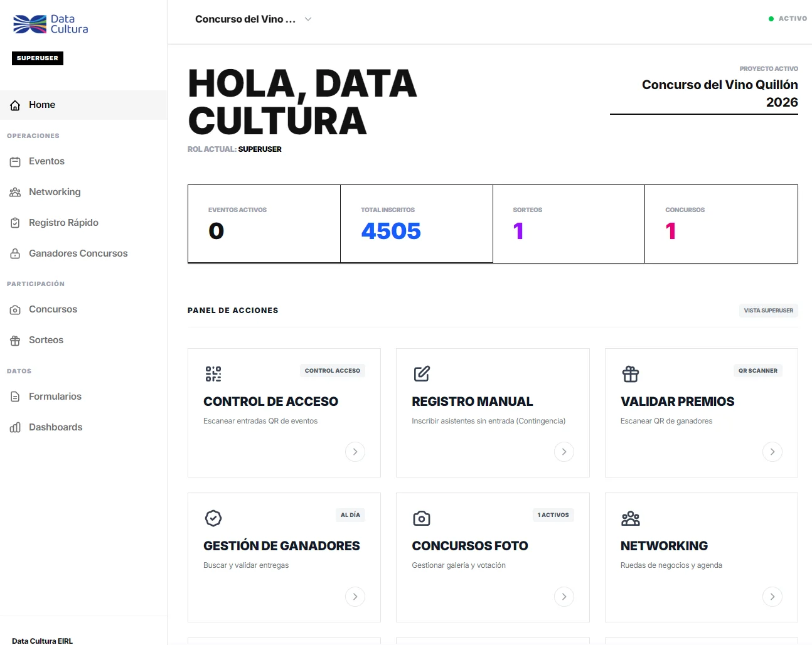Click the VISTA SUPERUSER badge
The height and width of the screenshot is (645, 812).
pos(768,310)
